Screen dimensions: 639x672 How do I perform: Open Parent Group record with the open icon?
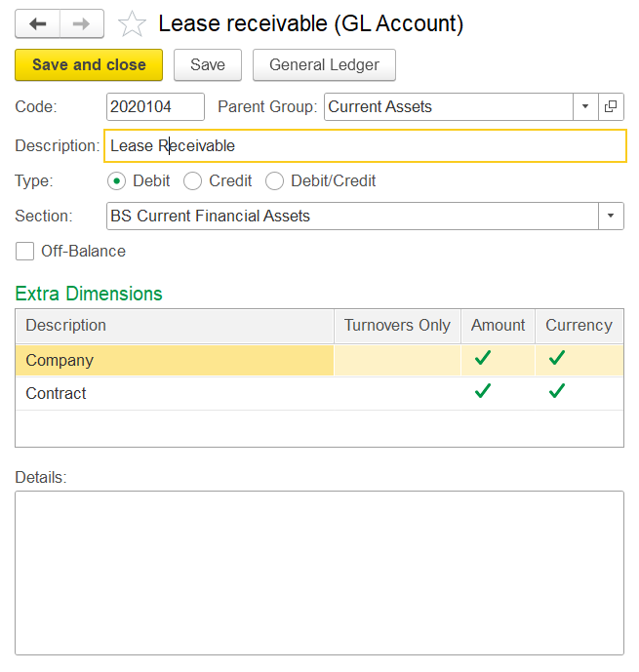[x=611, y=107]
